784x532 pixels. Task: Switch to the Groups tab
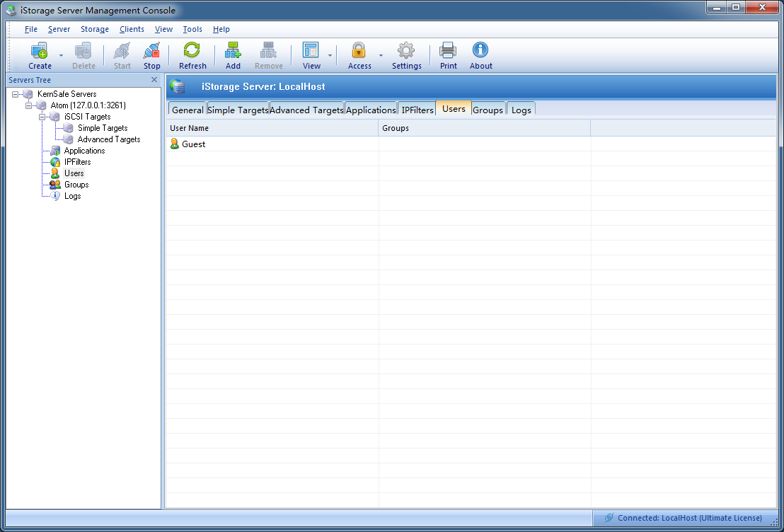(x=488, y=110)
